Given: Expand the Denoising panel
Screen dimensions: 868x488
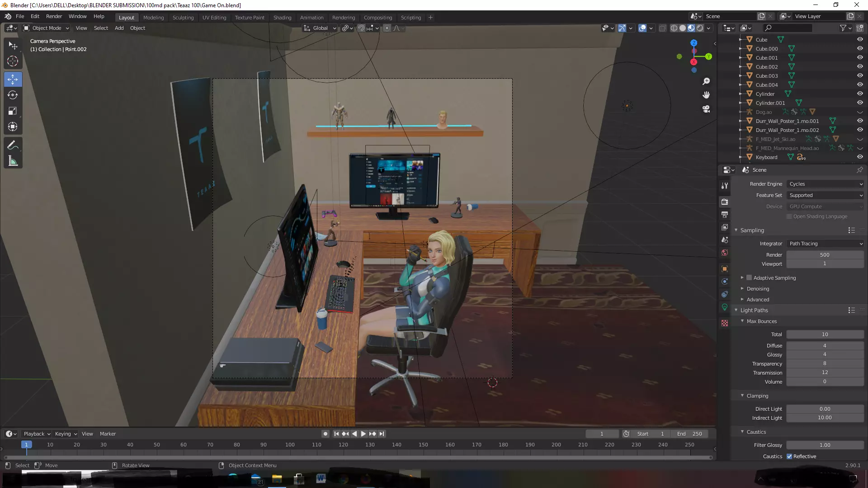Looking at the screenshot, I should 758,289.
